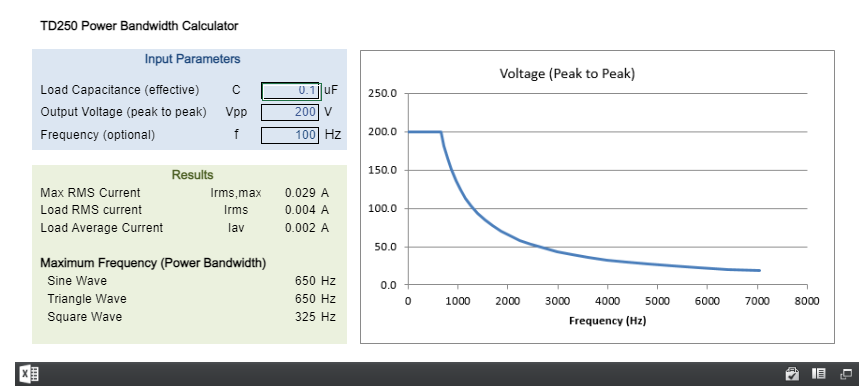Click the Excel logo icon in bottom bar

point(29,374)
